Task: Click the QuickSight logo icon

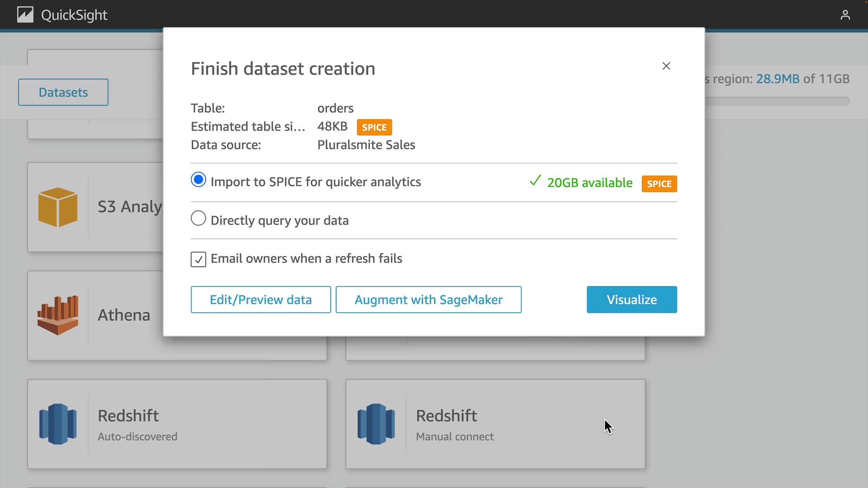Action: [25, 15]
